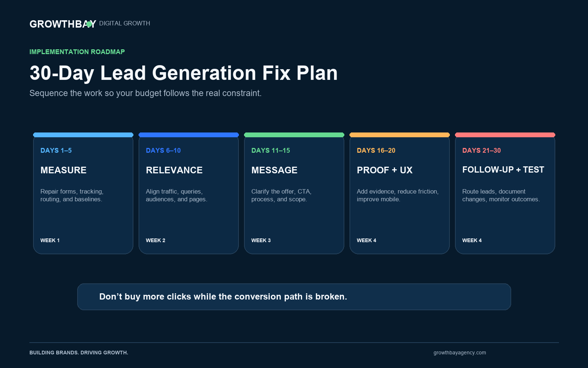Image resolution: width=588 pixels, height=368 pixels.
Task: Click the 'Clarify the offer, CTA' description
Action: coord(282,195)
